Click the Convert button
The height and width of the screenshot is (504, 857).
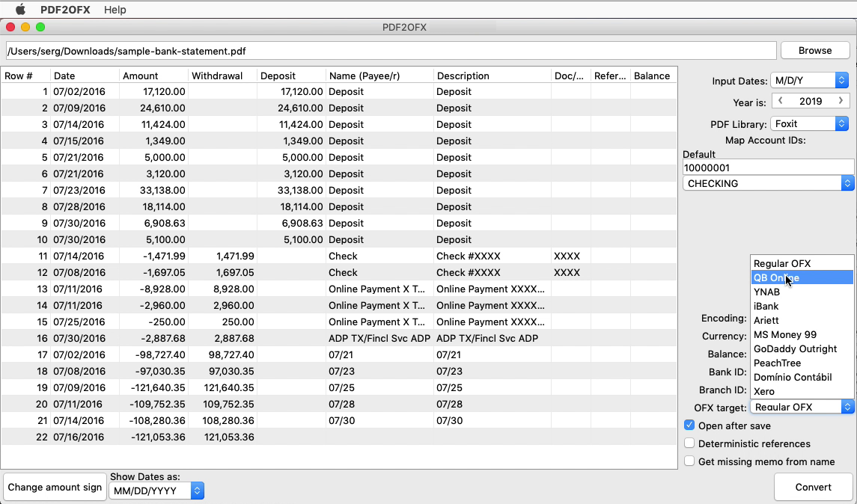813,487
